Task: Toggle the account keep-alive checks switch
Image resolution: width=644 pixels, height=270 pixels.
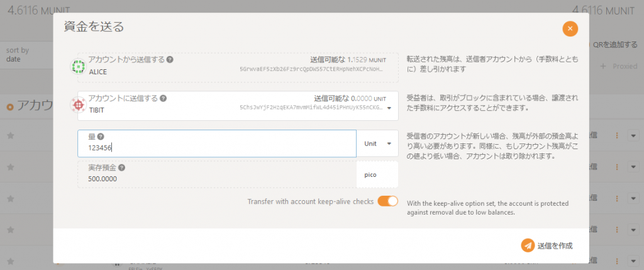Action: [x=387, y=201]
